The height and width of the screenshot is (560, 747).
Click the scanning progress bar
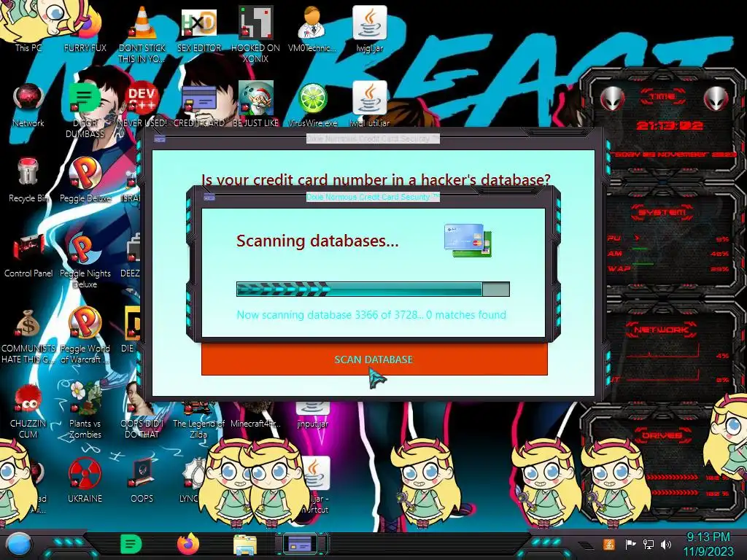tap(373, 289)
